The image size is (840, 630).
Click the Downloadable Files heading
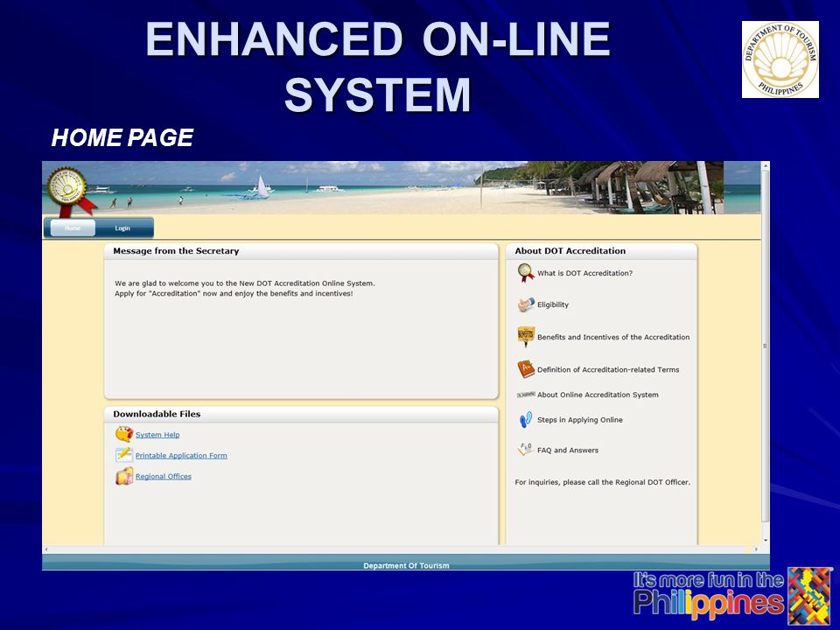157,414
